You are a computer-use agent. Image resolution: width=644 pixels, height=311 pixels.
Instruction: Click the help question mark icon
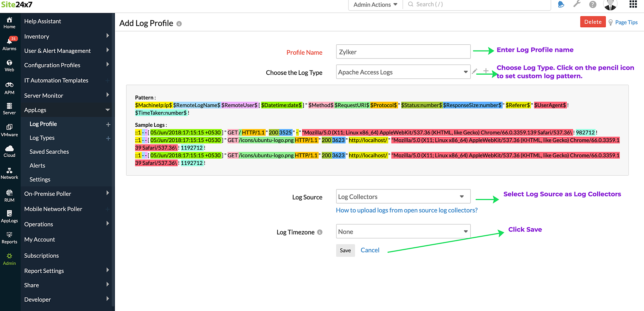pyautogui.click(x=592, y=5)
